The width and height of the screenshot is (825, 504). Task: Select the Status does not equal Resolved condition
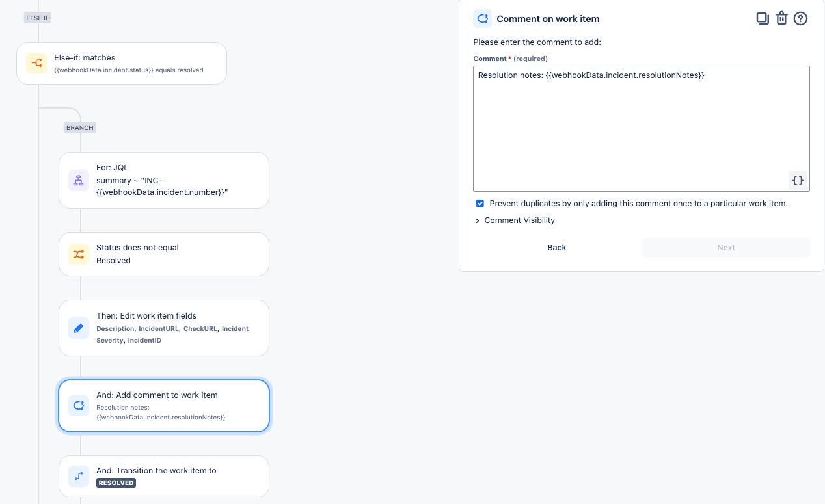(x=169, y=254)
